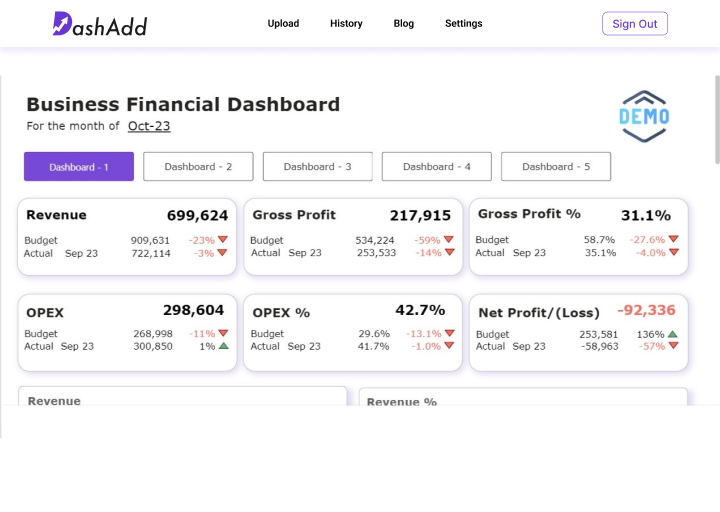Switch to Dashboard - 5
720x512 pixels.
(x=556, y=167)
